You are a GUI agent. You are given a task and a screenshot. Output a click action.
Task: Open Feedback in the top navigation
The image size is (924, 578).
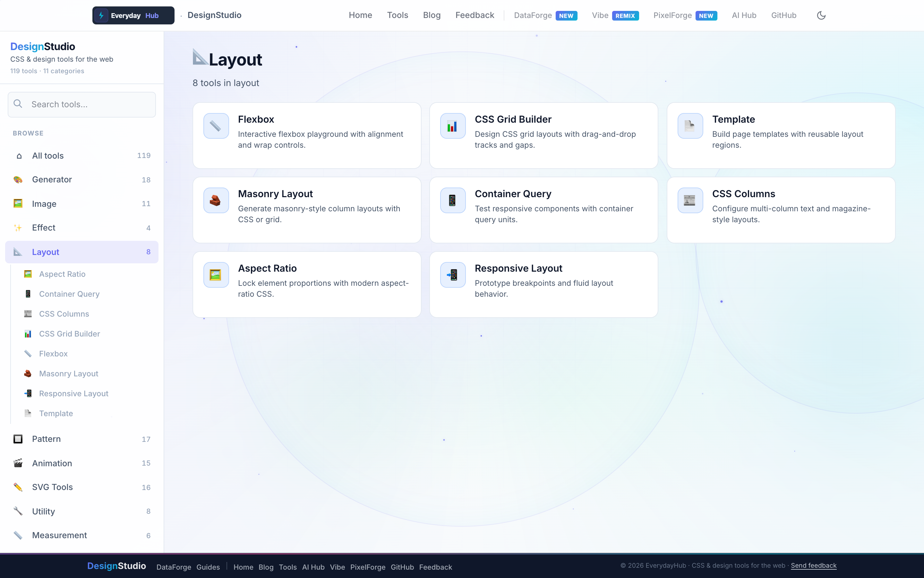475,15
